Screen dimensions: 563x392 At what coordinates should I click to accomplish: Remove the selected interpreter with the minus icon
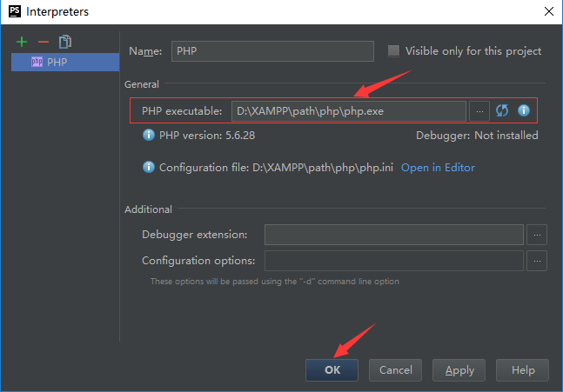coord(44,42)
